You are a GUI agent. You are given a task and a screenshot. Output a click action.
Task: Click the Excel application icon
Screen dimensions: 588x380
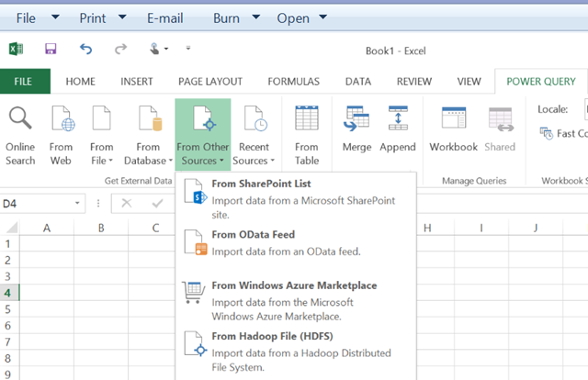tap(16, 49)
